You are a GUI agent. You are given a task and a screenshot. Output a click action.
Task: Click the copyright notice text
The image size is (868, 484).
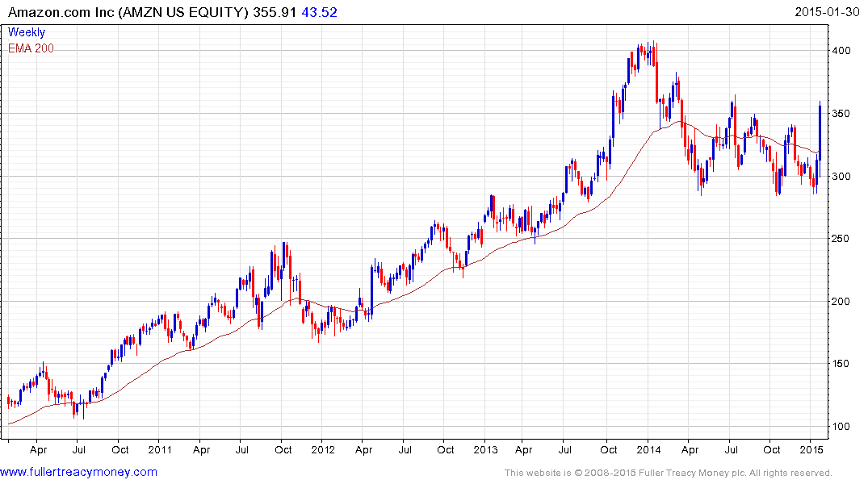[x=669, y=473]
